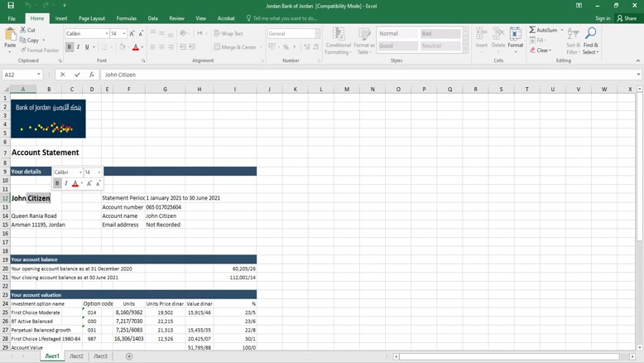Image resolution: width=644 pixels, height=363 pixels.
Task: Decrease font size in ribbon
Action: coord(141,34)
